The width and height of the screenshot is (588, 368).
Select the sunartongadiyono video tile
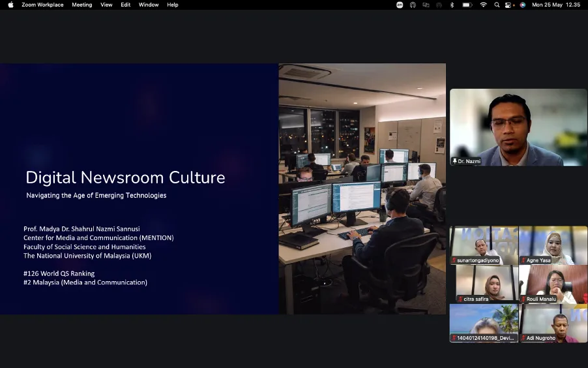[484, 245]
